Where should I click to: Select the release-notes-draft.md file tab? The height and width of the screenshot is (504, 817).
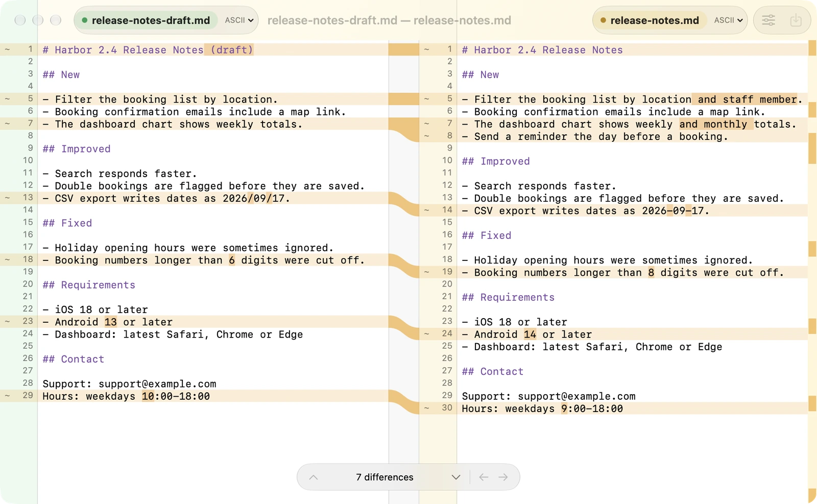[x=146, y=20]
